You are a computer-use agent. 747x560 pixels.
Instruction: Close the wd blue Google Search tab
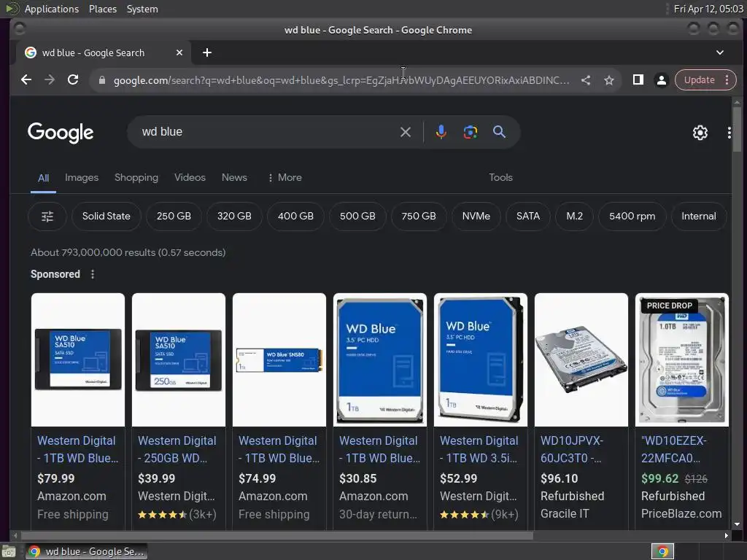tap(179, 52)
